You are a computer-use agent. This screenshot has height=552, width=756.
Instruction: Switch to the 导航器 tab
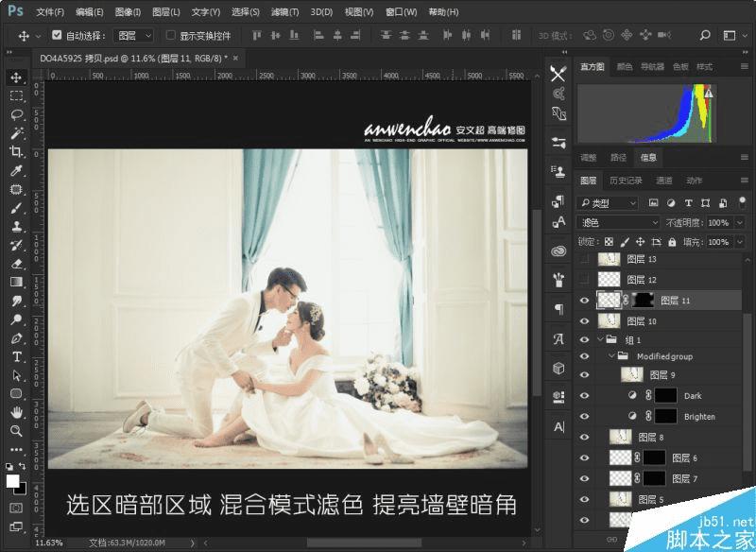pos(652,66)
